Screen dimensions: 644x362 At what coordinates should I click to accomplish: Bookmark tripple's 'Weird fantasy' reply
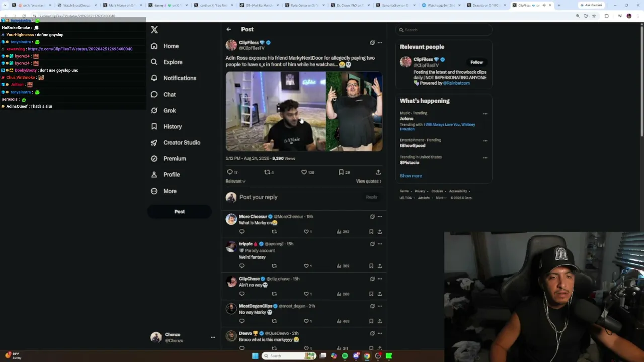[x=371, y=266]
